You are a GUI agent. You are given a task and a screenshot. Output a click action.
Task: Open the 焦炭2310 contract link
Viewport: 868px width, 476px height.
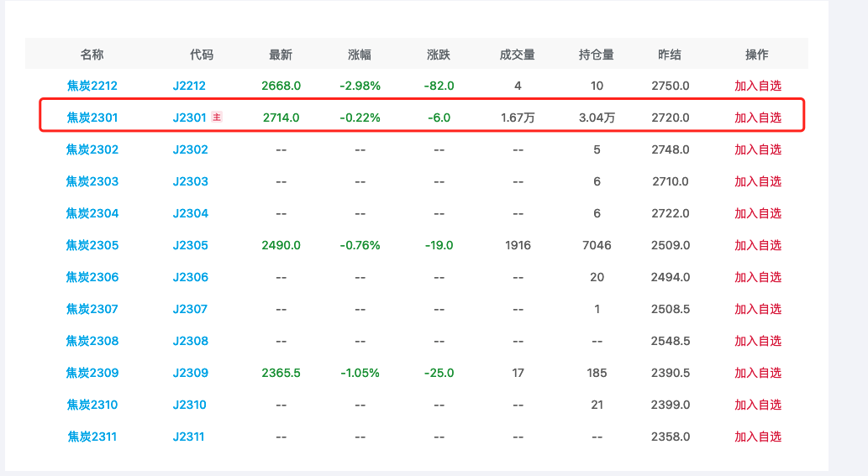(92, 405)
